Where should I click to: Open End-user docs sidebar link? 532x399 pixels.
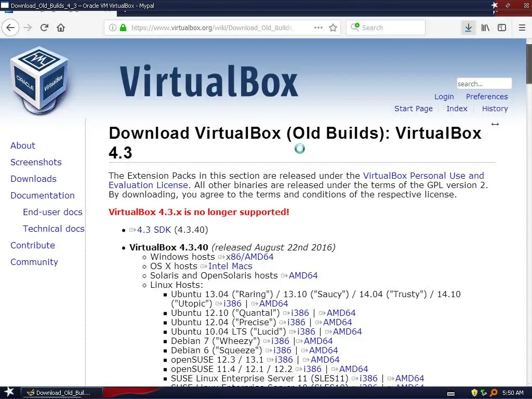(52, 212)
